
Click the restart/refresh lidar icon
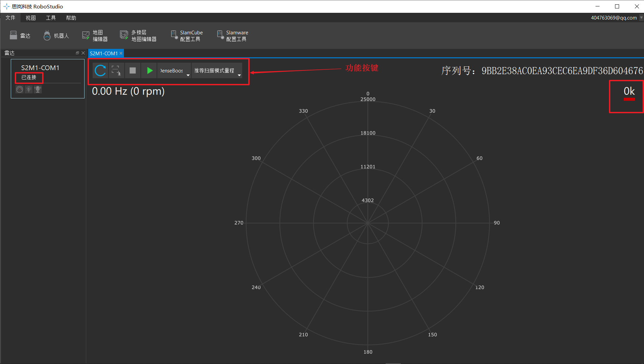coord(100,70)
